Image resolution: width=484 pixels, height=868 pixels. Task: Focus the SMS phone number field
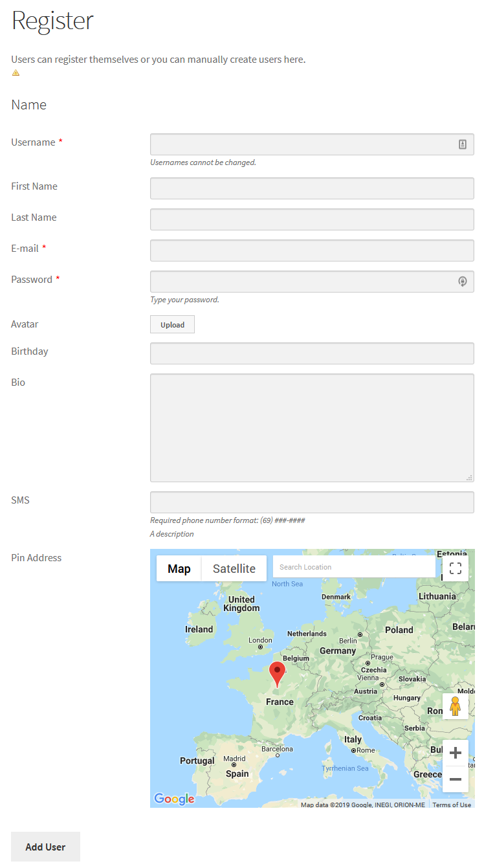coord(312,502)
